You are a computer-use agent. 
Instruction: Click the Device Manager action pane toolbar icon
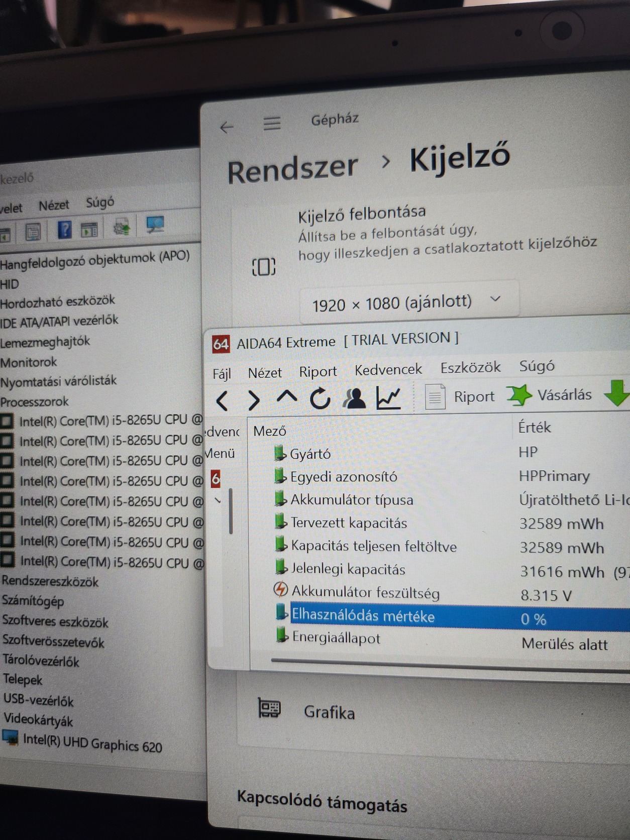click(x=89, y=230)
